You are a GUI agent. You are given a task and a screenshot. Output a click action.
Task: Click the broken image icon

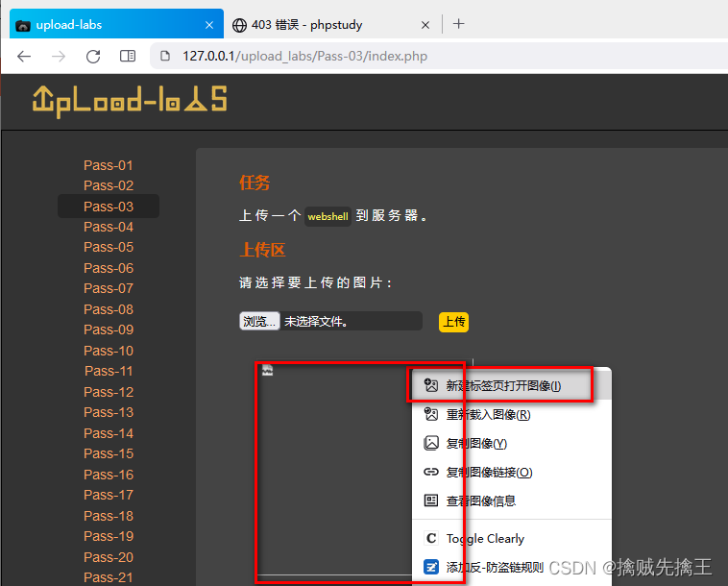(x=267, y=370)
